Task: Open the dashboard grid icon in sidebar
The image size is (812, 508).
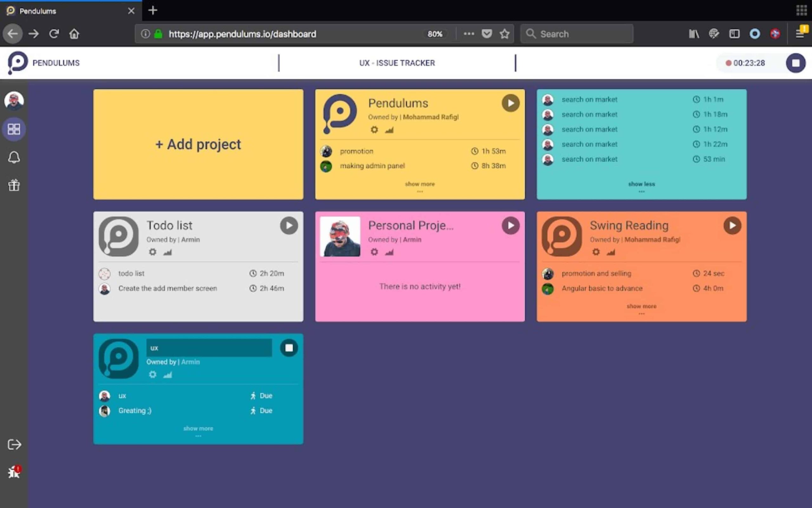Action: 14,129
